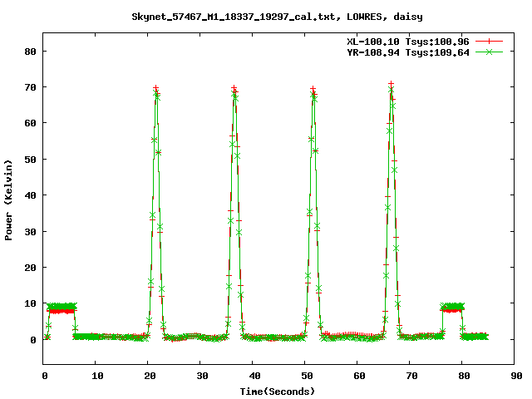
Task: Click the second calibration plateau near 78 seconds
Action: pyautogui.click(x=452, y=308)
